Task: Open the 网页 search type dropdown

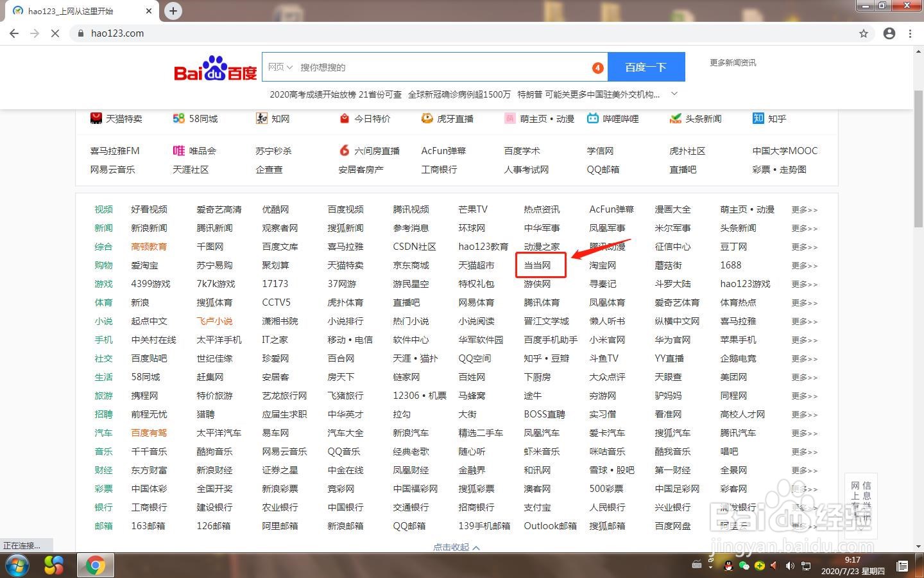Action: (280, 67)
